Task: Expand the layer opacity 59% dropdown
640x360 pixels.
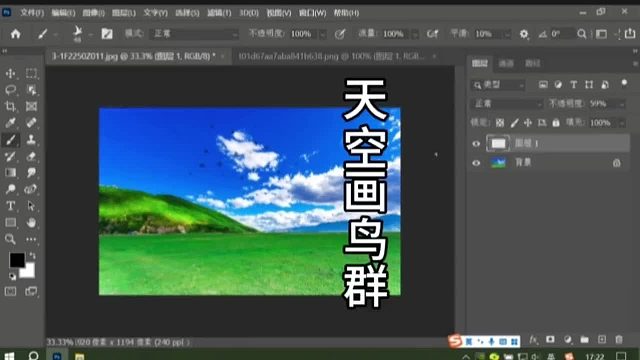Action: click(621, 104)
